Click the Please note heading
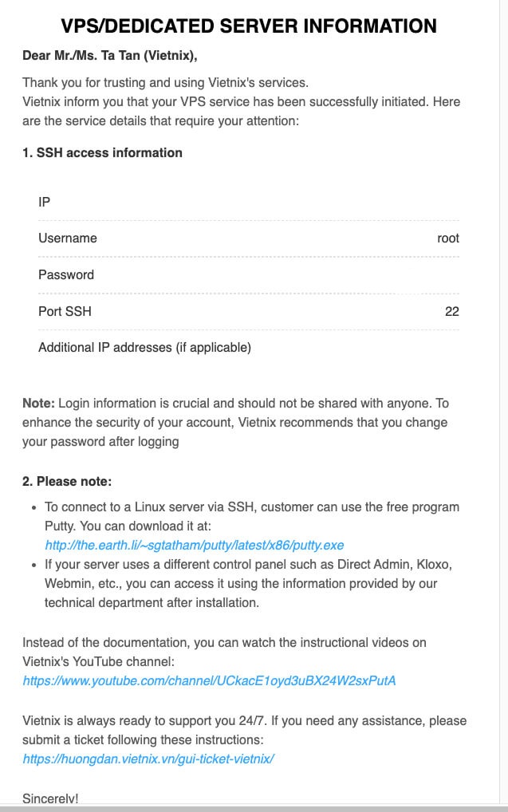This screenshot has width=508, height=812. pos(67,482)
